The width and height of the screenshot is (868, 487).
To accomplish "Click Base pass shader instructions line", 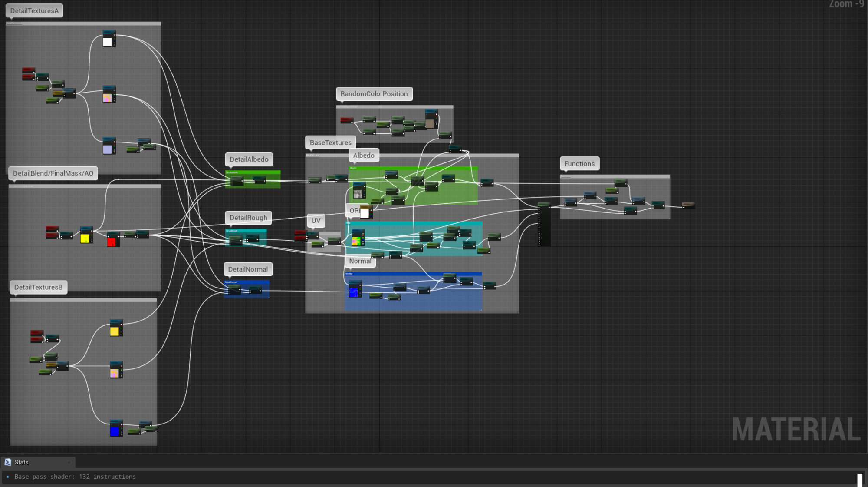I will point(75,477).
